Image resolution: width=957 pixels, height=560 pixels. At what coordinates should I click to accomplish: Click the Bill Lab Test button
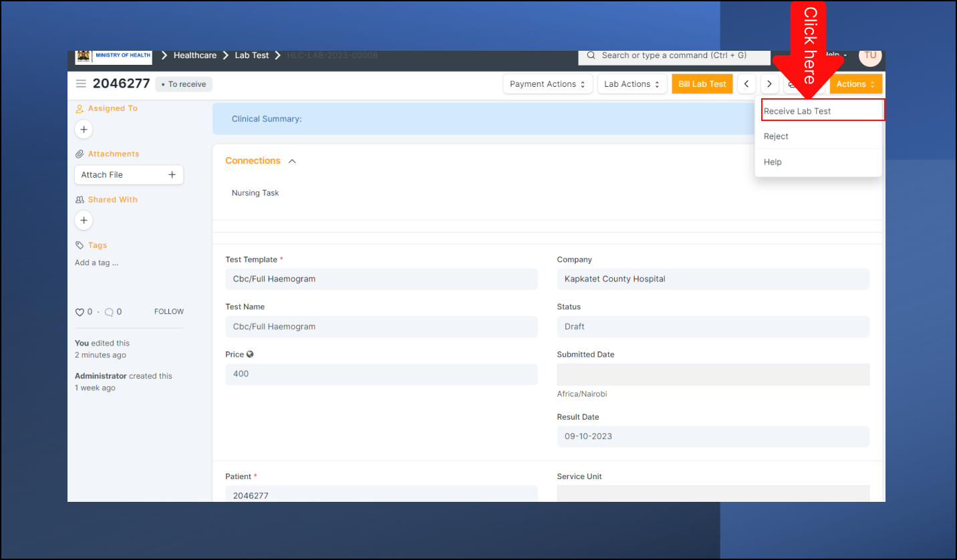pos(702,84)
